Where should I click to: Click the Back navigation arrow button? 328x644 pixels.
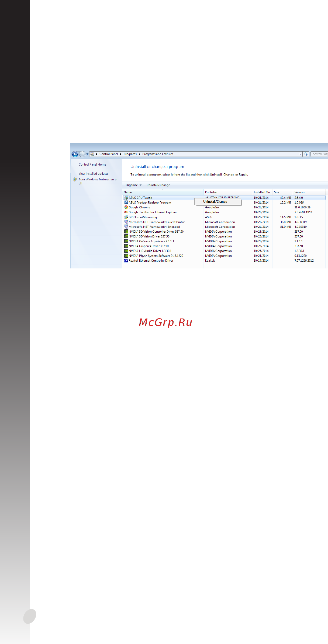click(x=75, y=154)
